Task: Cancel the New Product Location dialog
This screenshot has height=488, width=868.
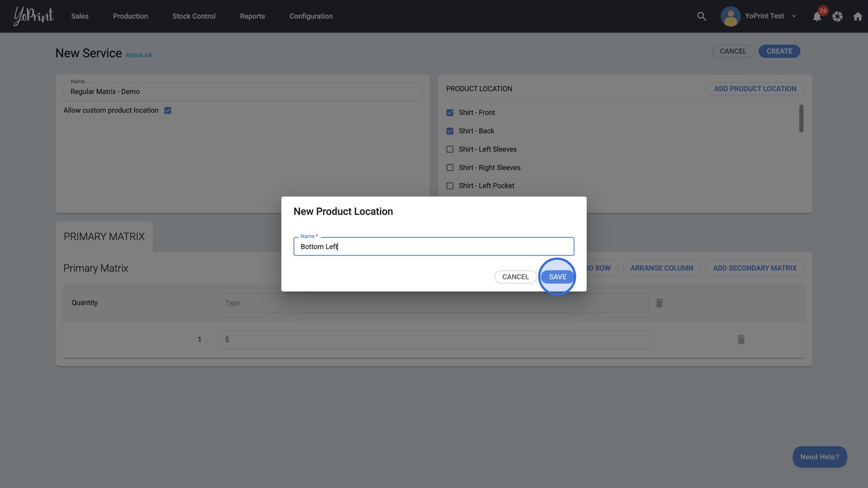Action: click(515, 277)
